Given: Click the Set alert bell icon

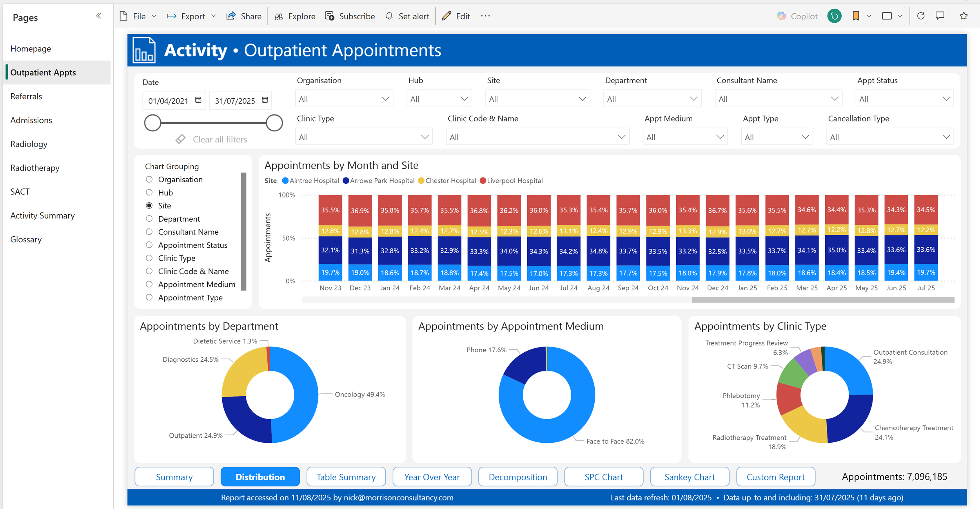Looking at the screenshot, I should click(x=389, y=16).
